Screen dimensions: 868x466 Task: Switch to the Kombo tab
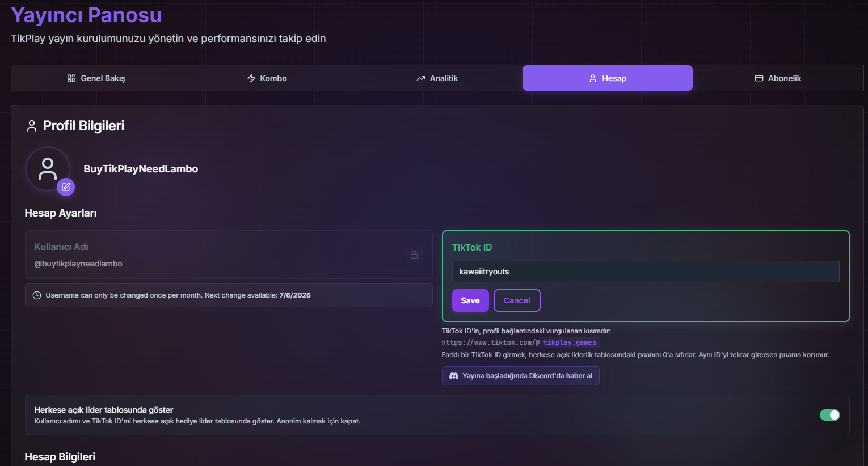click(267, 78)
